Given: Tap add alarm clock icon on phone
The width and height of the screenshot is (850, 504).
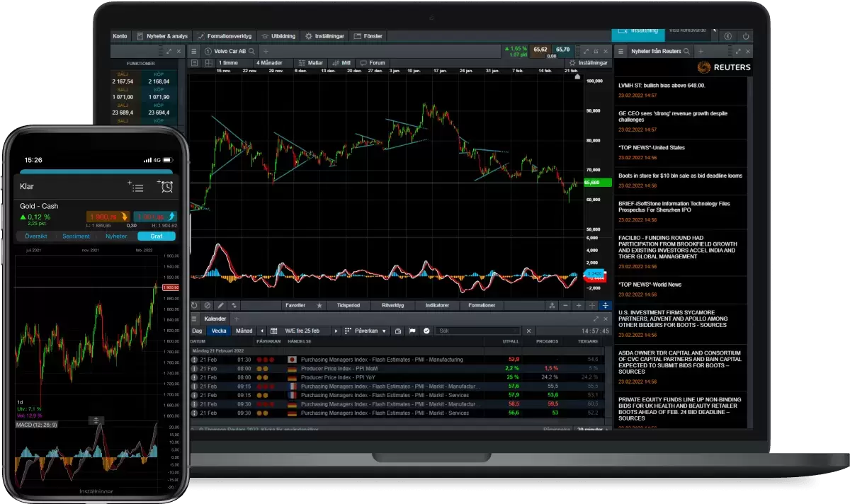Looking at the screenshot, I should pyautogui.click(x=165, y=186).
